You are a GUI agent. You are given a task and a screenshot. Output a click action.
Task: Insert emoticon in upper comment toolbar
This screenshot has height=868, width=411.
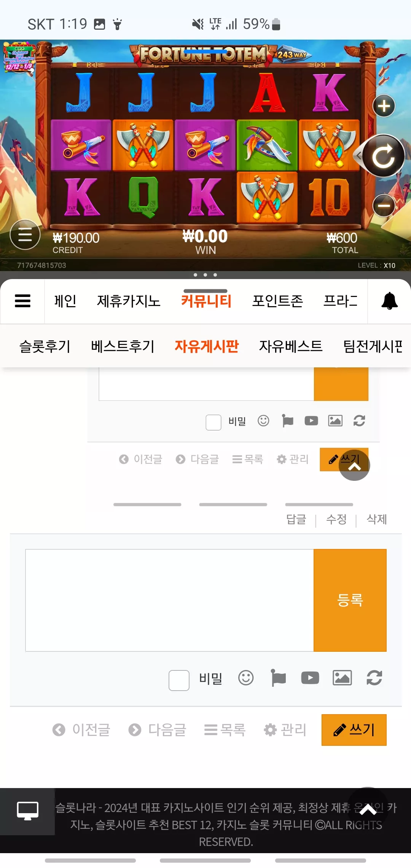pyautogui.click(x=263, y=421)
